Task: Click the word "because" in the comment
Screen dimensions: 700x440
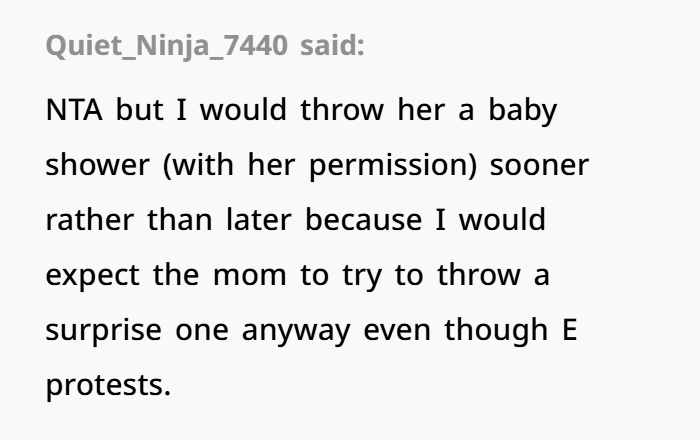Action: (x=359, y=219)
